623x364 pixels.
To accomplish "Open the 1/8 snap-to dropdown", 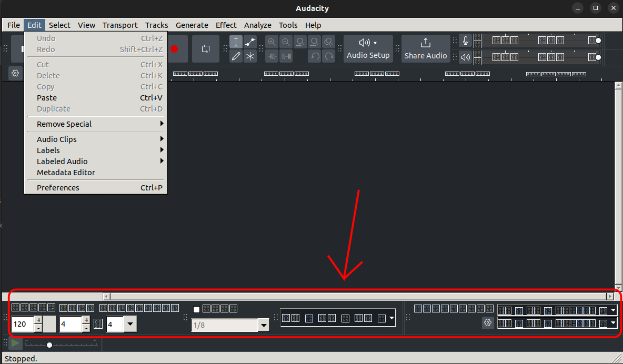I will click(263, 325).
